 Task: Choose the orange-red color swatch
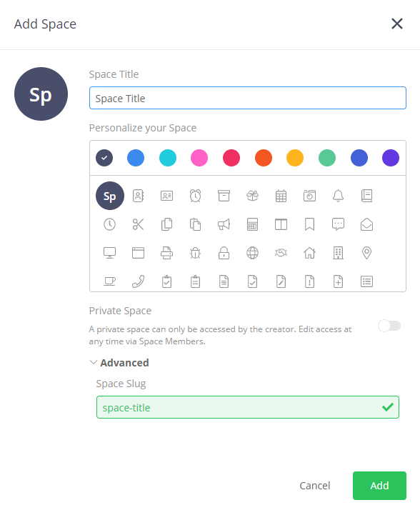pyautogui.click(x=264, y=158)
